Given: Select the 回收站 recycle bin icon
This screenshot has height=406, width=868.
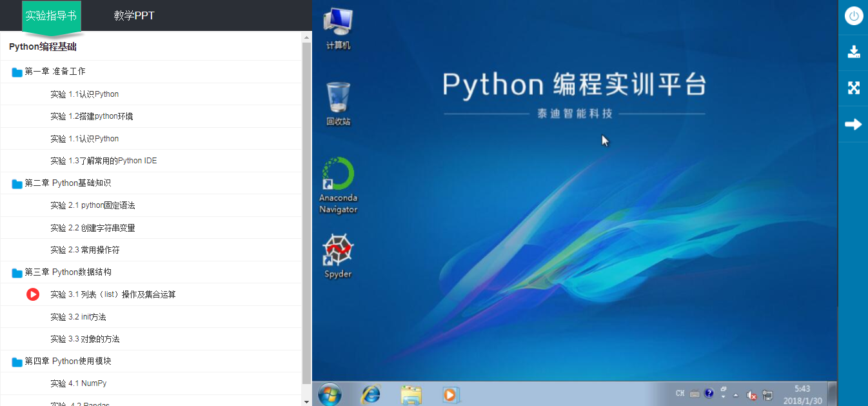Looking at the screenshot, I should [339, 104].
